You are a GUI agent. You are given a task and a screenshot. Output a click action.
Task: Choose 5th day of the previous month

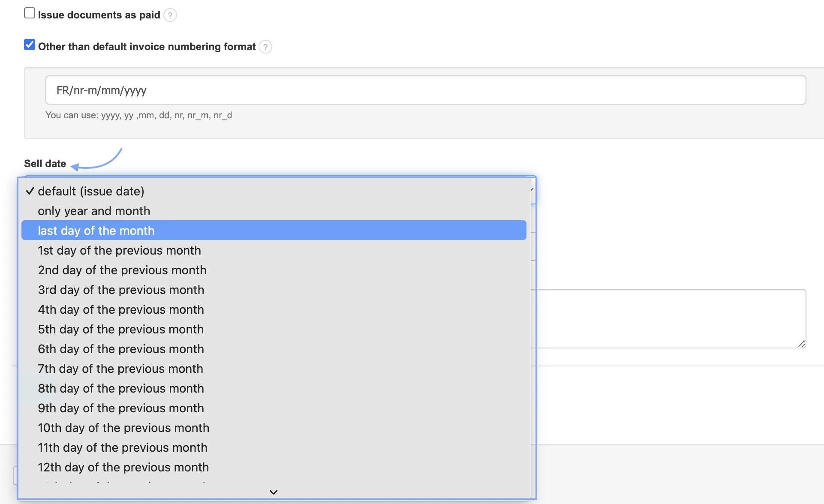coord(121,329)
